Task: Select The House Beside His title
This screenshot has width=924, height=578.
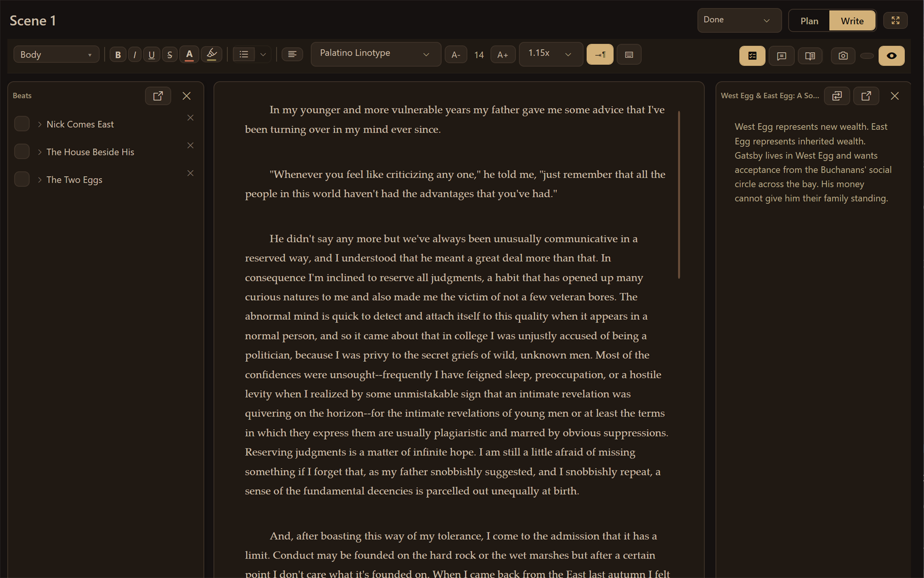Action: (90, 152)
